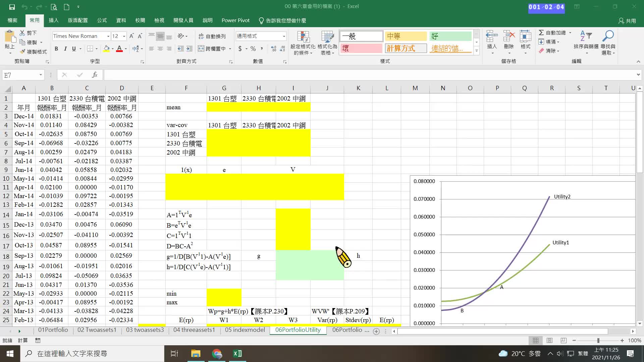Open the 檔案 (File) tab
The width and height of the screenshot is (644, 362).
tap(12, 20)
